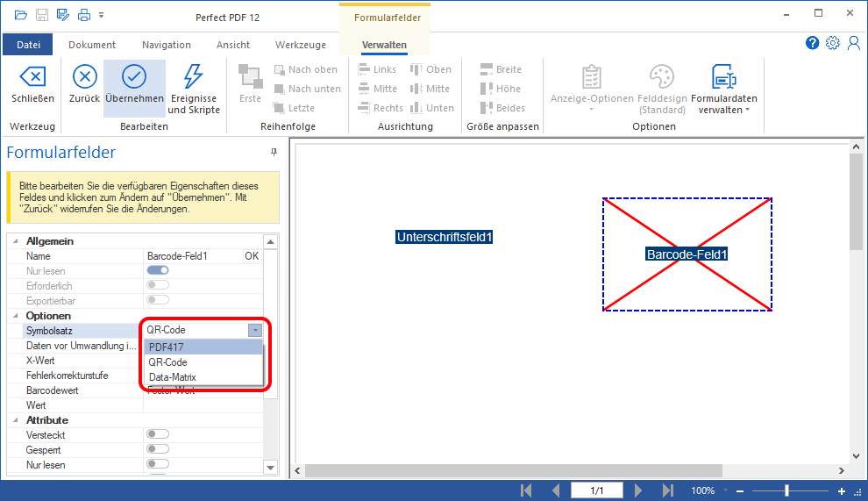Toggle the Versteckt attribute switch

[x=158, y=434]
